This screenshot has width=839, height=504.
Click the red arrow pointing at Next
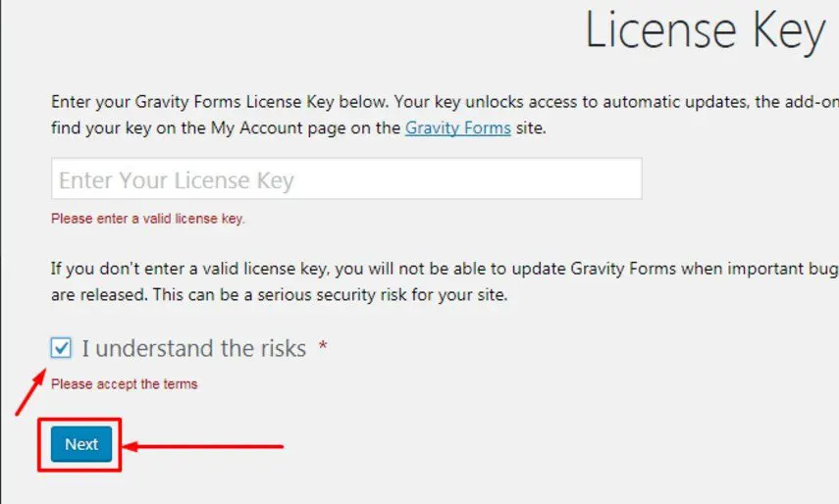click(x=206, y=446)
